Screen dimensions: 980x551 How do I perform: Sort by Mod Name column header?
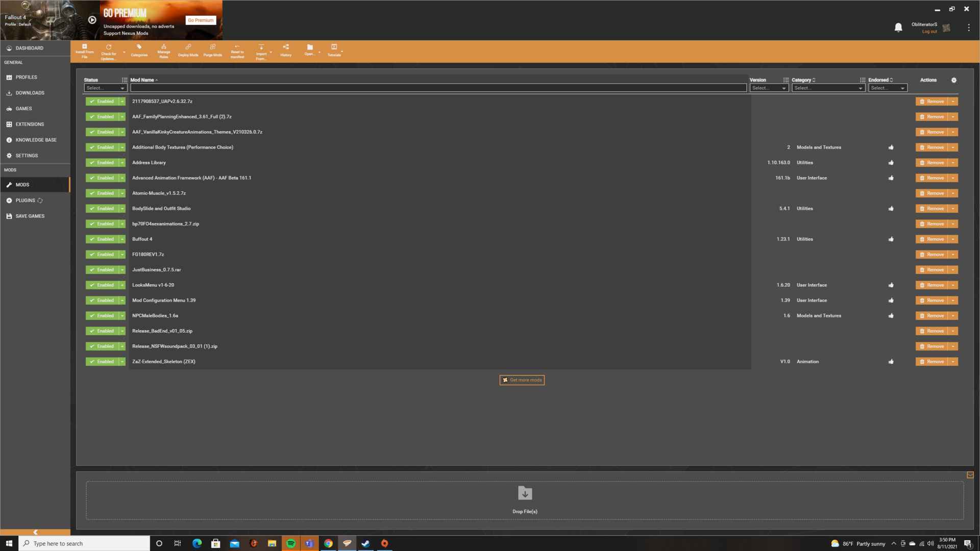coord(144,80)
